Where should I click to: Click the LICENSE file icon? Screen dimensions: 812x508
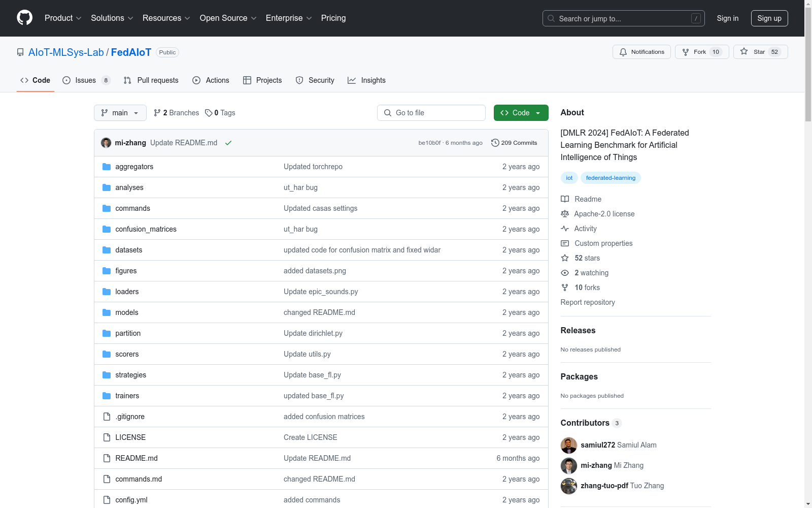[x=107, y=437]
